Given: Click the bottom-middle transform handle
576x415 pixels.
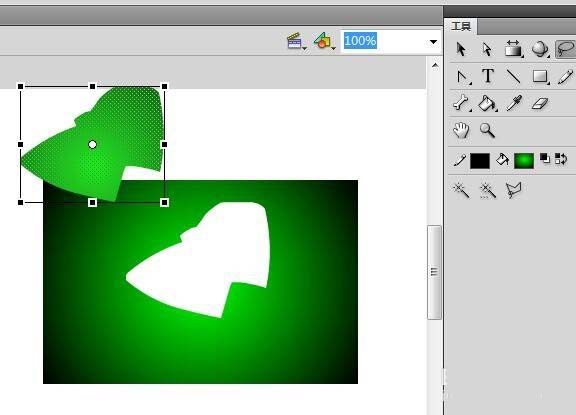Looking at the screenshot, I should click(x=93, y=202).
